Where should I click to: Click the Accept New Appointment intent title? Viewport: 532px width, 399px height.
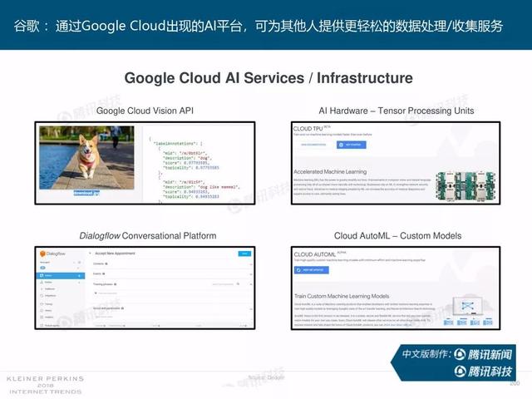click(x=115, y=254)
